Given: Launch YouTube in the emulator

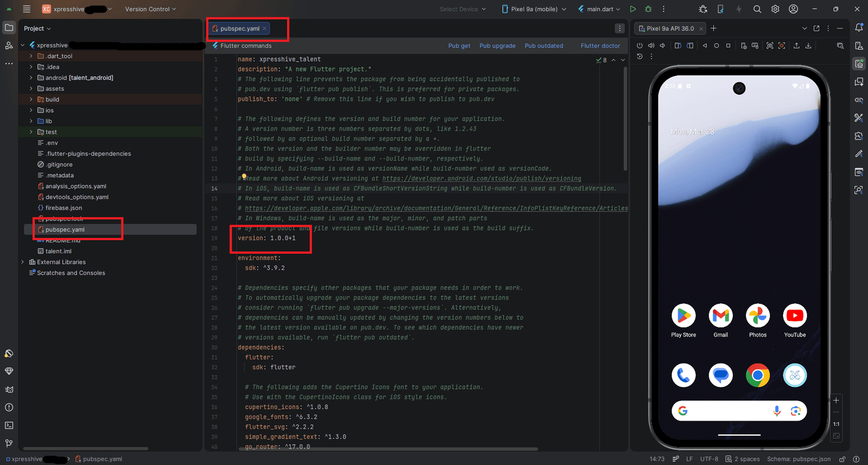Looking at the screenshot, I should [795, 315].
